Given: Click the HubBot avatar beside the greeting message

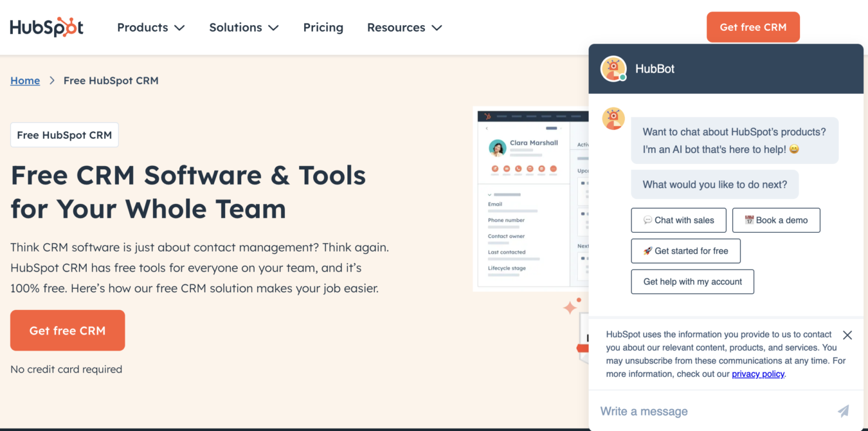Looking at the screenshot, I should pyautogui.click(x=613, y=119).
